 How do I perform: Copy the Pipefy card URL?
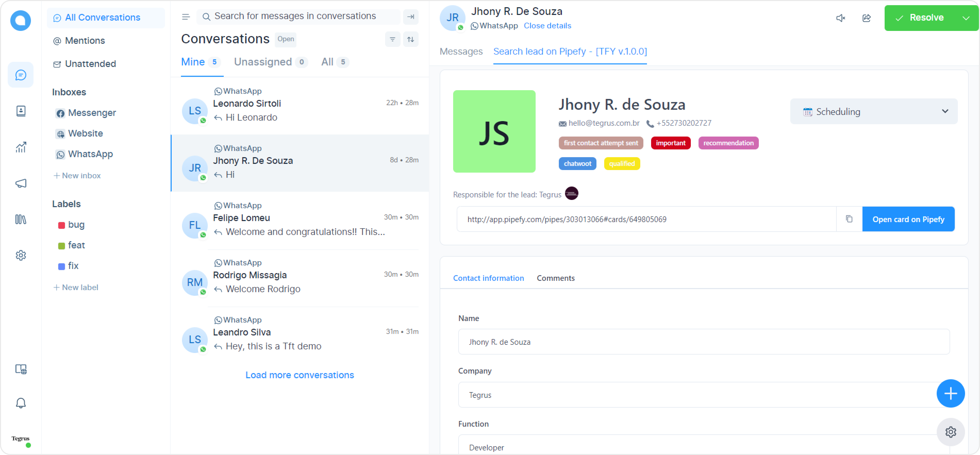(x=849, y=219)
